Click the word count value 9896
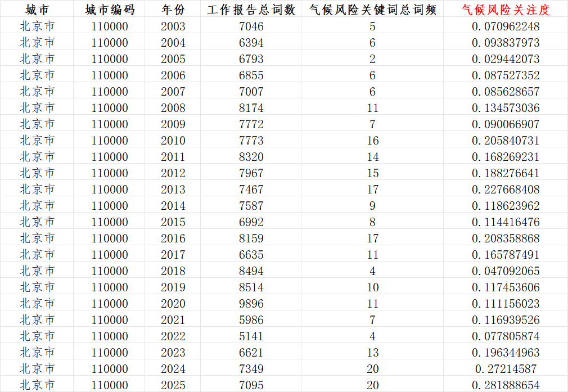Image resolution: width=568 pixels, height=392 pixels. click(251, 304)
